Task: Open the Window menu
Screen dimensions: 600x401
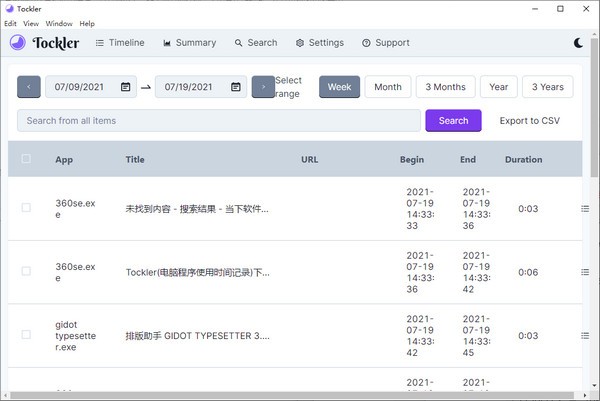Action: pos(59,23)
